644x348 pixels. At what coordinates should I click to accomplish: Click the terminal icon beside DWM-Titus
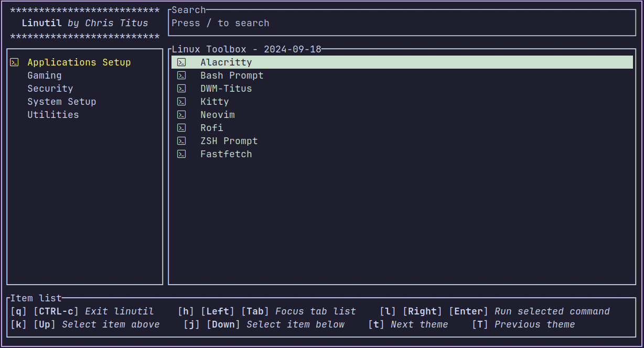click(x=181, y=89)
